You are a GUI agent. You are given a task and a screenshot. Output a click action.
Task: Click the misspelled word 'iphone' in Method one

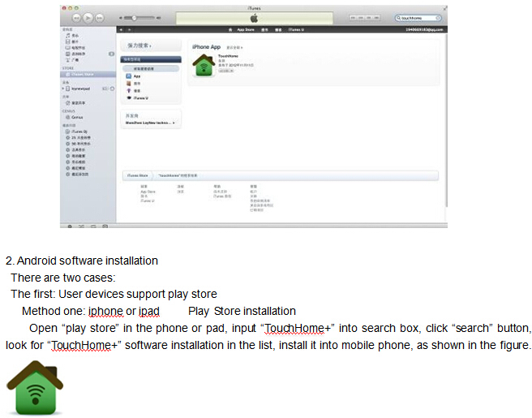105,311
